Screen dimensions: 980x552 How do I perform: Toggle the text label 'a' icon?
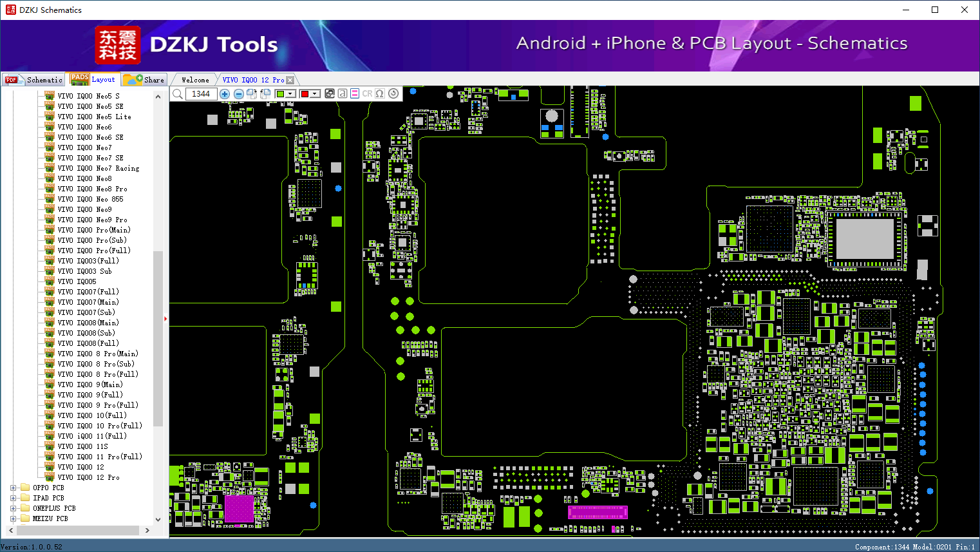point(343,94)
